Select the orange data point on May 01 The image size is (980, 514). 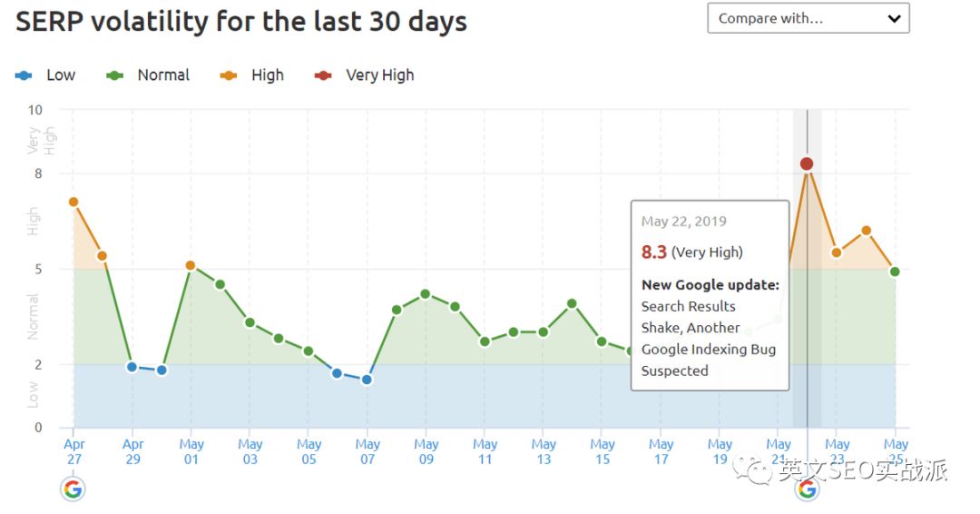coord(191,266)
